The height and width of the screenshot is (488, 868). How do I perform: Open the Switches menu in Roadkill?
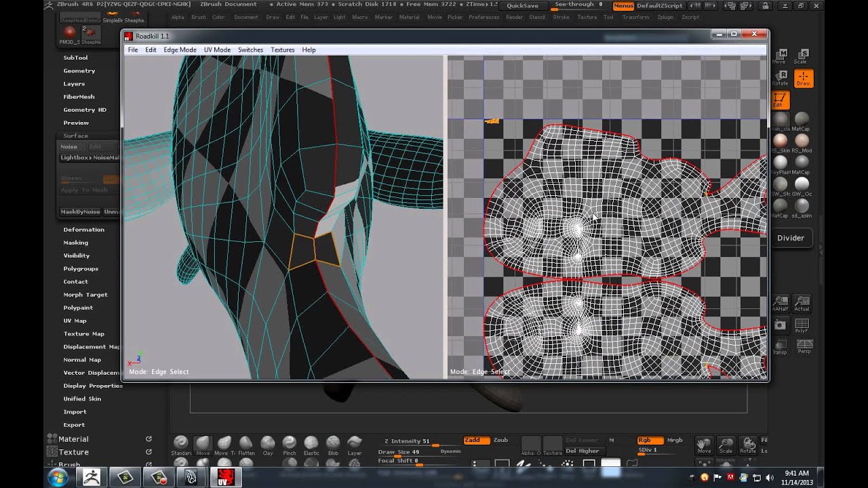[250, 49]
